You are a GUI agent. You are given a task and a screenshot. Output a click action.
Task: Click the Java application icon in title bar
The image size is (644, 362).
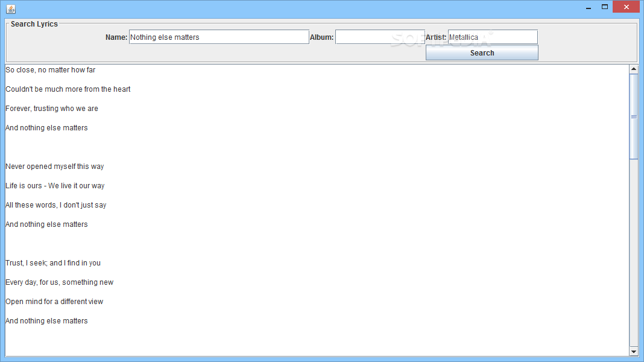(11, 8)
